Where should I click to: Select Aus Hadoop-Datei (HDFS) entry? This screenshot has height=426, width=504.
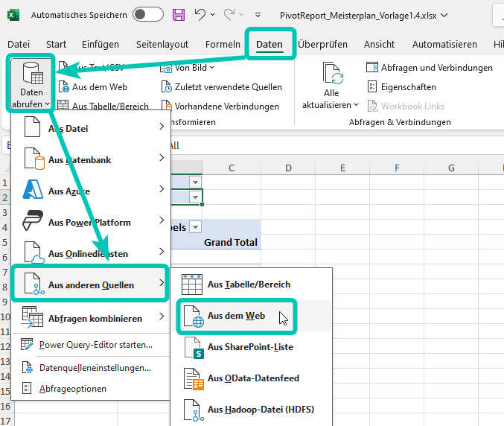coord(251,410)
